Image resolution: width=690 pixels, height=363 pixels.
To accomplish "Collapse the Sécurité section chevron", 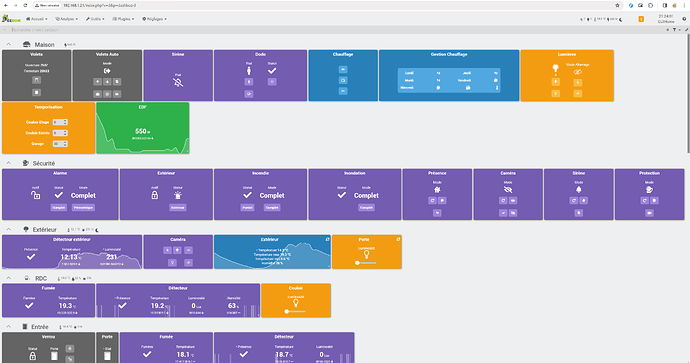I will [8, 163].
